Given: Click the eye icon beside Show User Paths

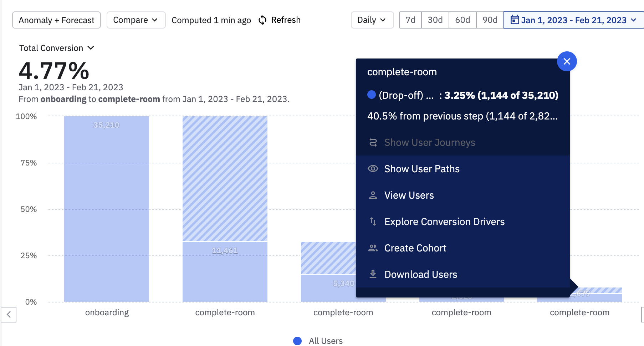Looking at the screenshot, I should point(373,169).
